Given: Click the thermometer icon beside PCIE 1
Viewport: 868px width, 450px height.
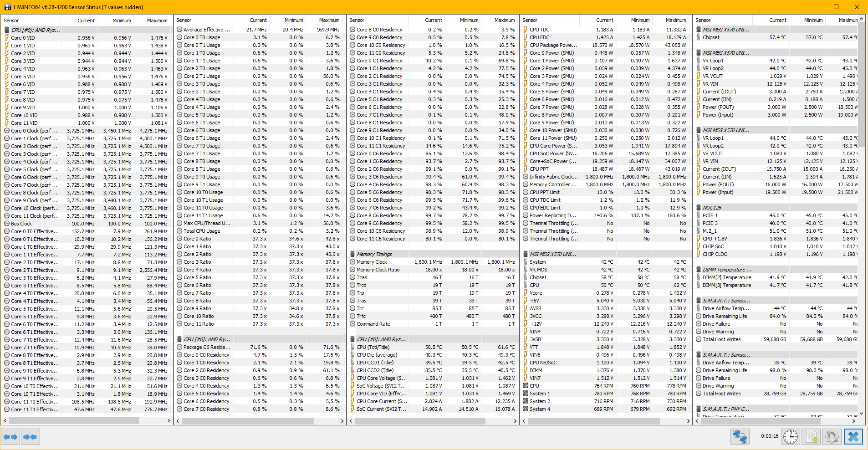Looking at the screenshot, I should click(699, 215).
